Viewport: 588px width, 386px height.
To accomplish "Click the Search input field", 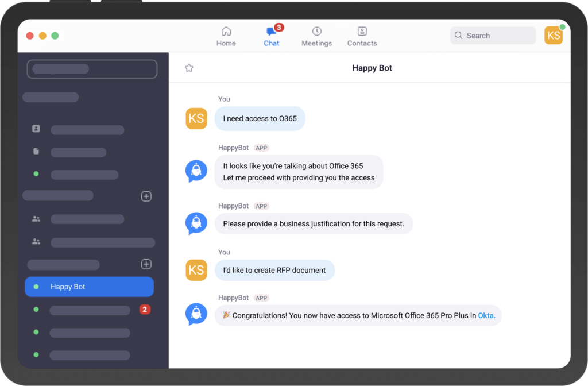I will [493, 35].
